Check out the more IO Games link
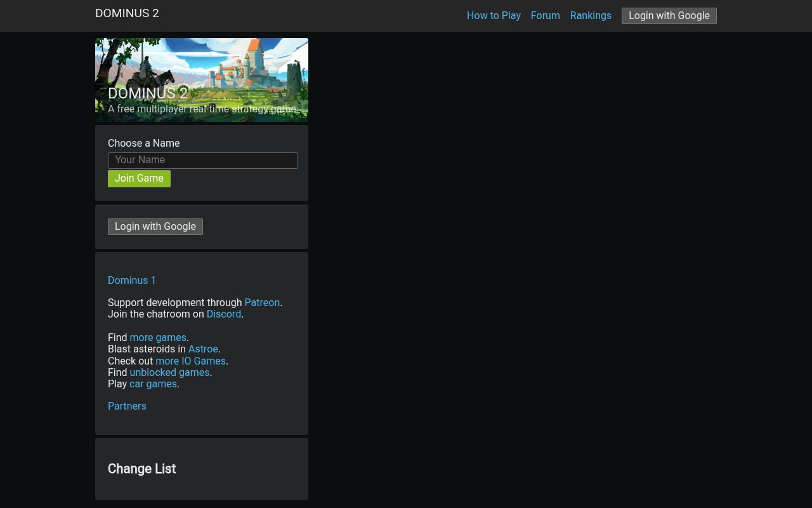This screenshot has width=812, height=508. coord(190,361)
